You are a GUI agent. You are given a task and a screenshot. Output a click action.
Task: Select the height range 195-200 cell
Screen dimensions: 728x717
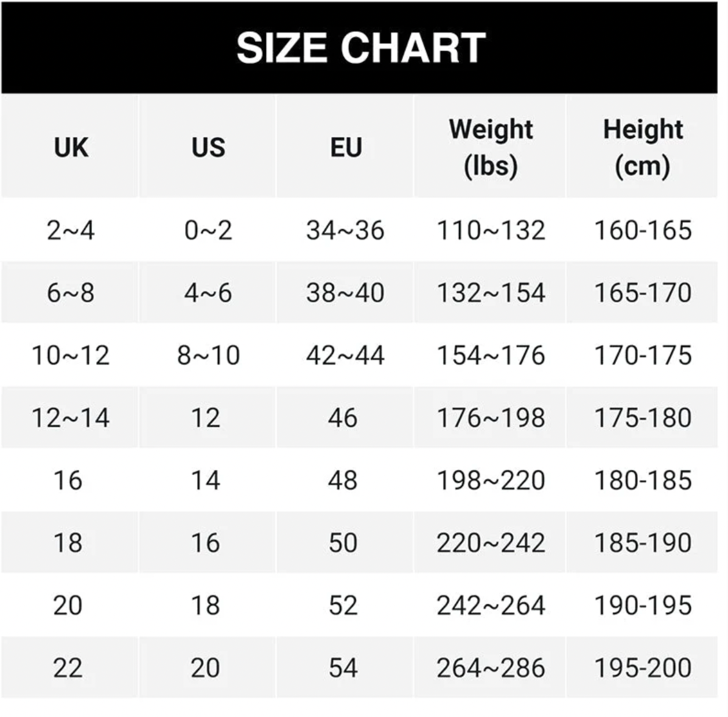coord(642,668)
